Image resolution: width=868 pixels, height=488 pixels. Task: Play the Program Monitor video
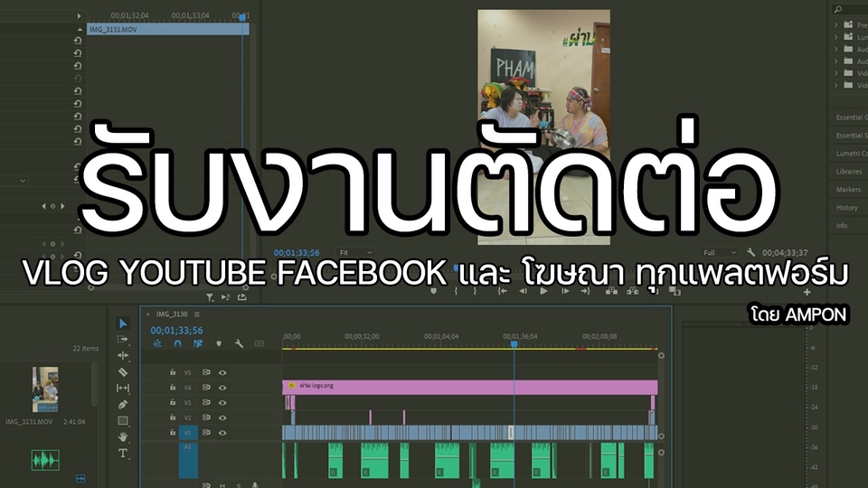[x=543, y=291]
